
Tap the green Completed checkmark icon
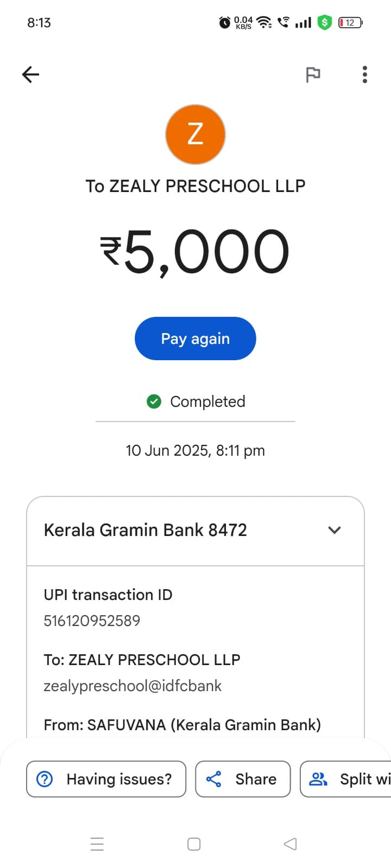coord(154,401)
